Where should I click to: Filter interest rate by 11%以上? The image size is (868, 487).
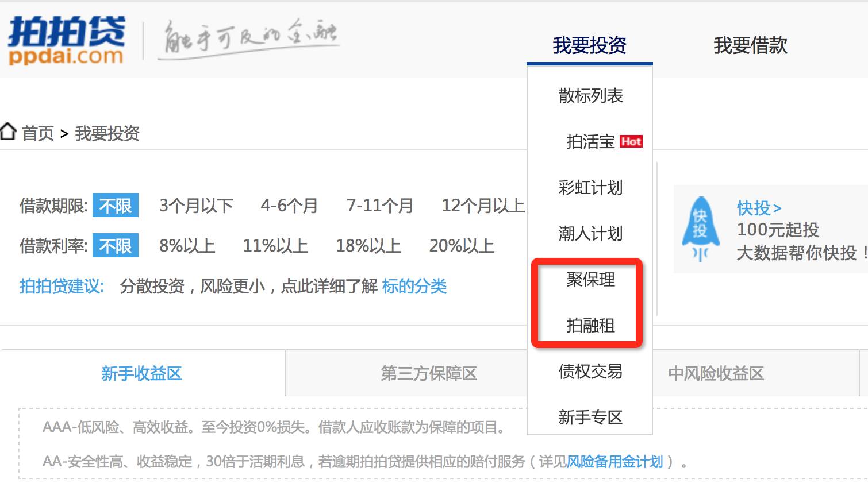[276, 246]
